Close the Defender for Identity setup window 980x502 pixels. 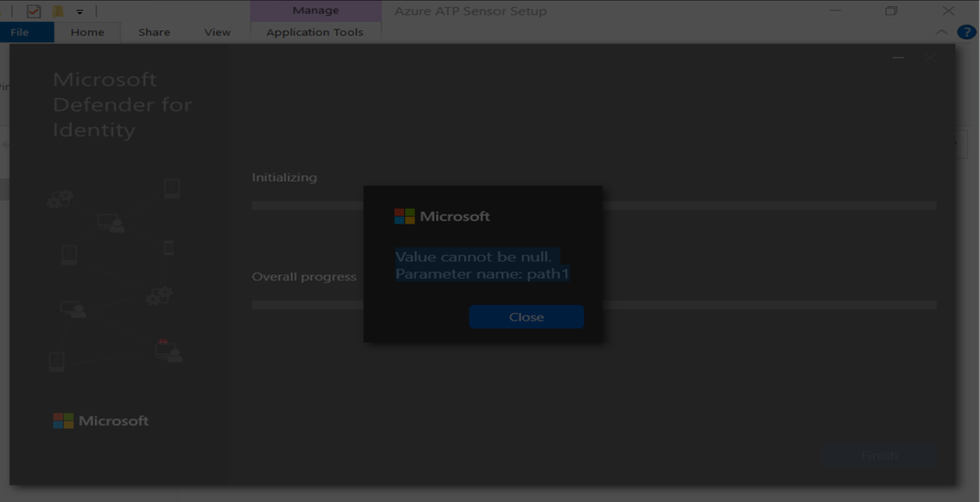coord(930,58)
